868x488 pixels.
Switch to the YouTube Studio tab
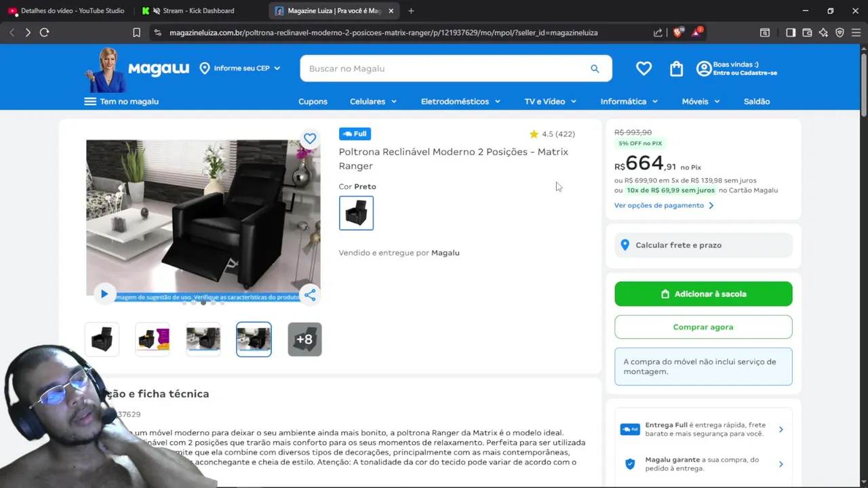coord(67,11)
